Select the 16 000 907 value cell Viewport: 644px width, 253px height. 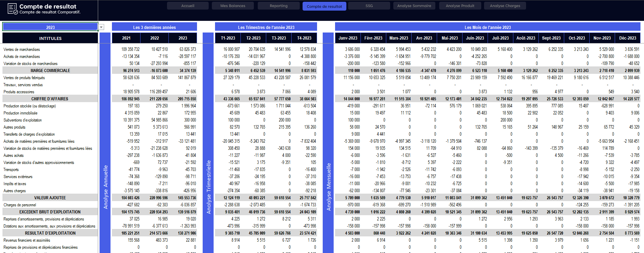[231, 49]
